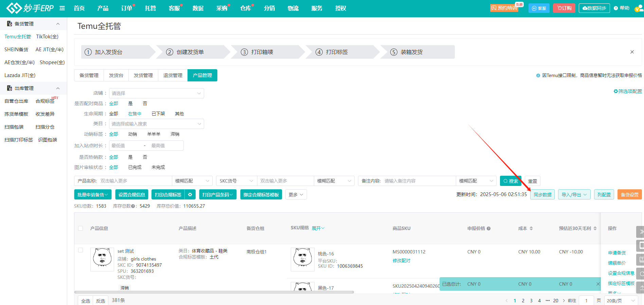Click the floating back-to-top arrow icon

[641, 287]
